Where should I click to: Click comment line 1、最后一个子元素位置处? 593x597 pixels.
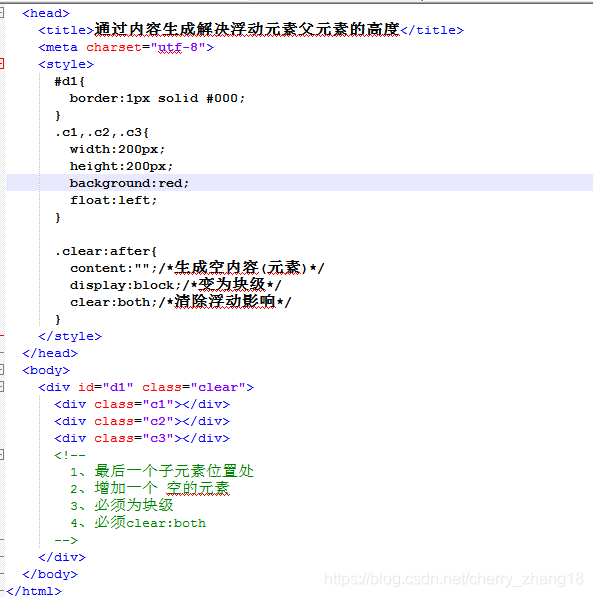pos(162,471)
